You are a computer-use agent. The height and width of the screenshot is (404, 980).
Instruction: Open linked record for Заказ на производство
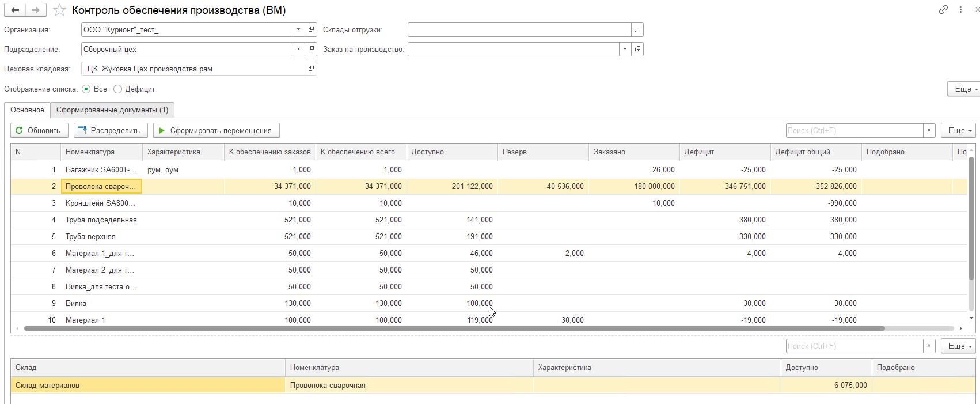(637, 50)
